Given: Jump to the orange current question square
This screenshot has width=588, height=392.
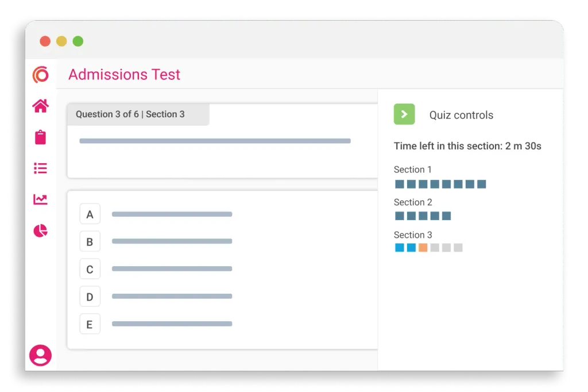Looking at the screenshot, I should pos(423,248).
